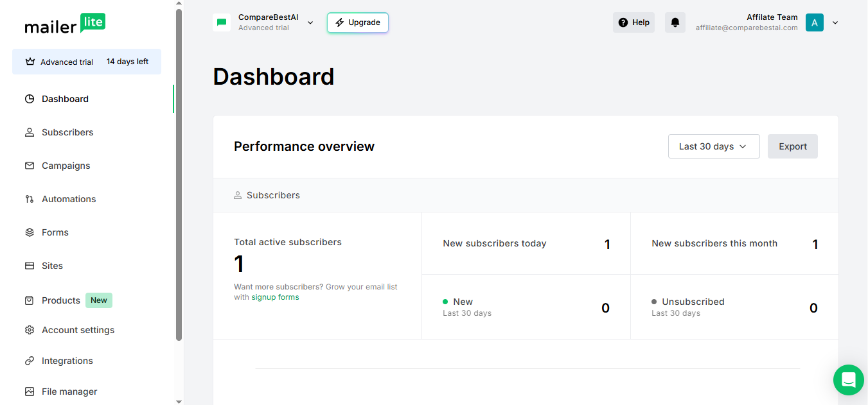This screenshot has height=405, width=868.
Task: Click the Automations workflow icon
Action: coord(30,199)
